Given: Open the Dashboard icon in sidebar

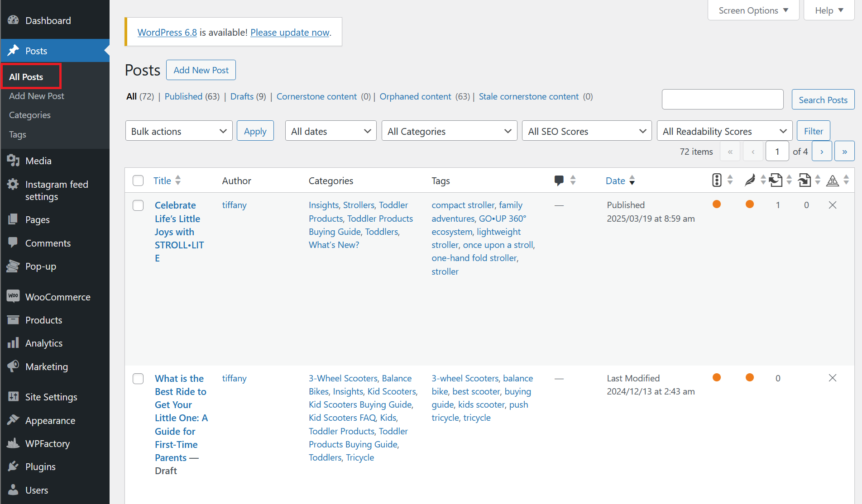Looking at the screenshot, I should 13,20.
